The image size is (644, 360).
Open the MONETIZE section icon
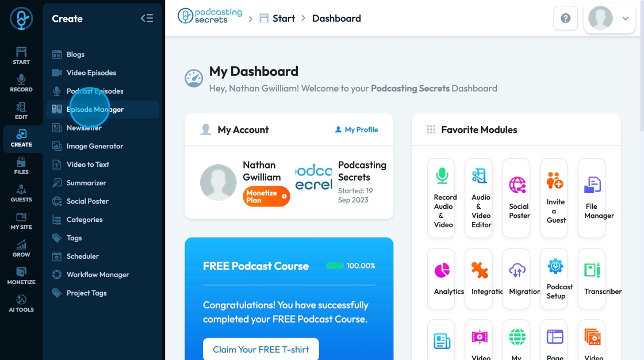[x=21, y=271]
